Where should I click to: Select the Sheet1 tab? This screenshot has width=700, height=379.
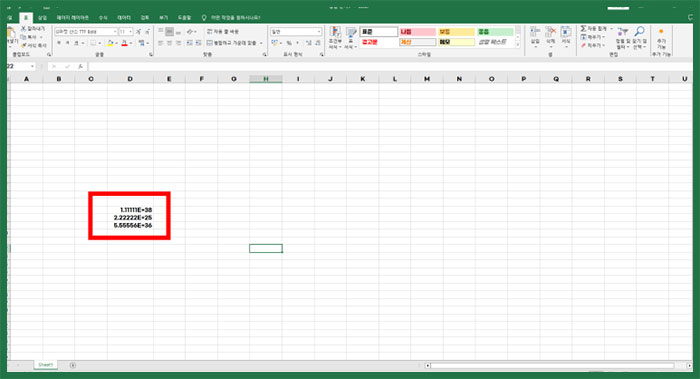pos(45,365)
